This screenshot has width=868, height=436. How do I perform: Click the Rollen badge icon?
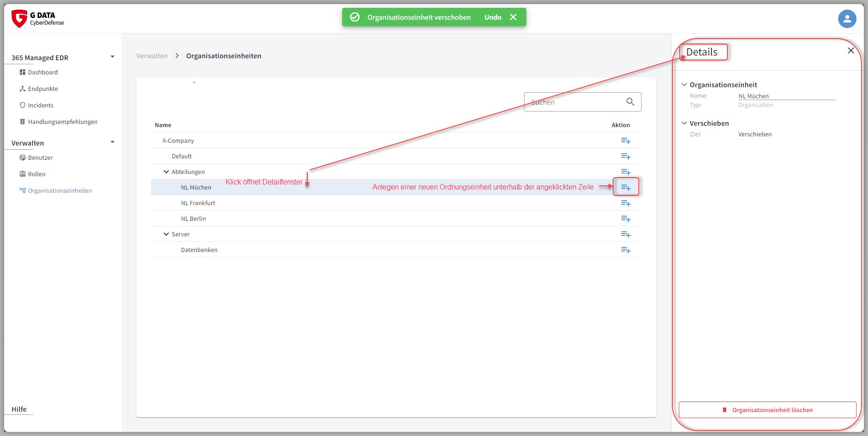tap(22, 174)
